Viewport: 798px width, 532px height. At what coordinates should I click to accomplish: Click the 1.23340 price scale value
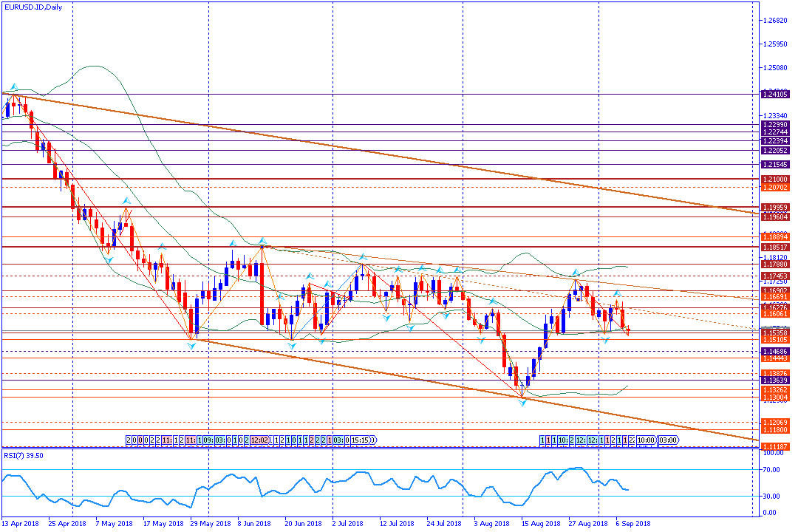tap(775, 116)
